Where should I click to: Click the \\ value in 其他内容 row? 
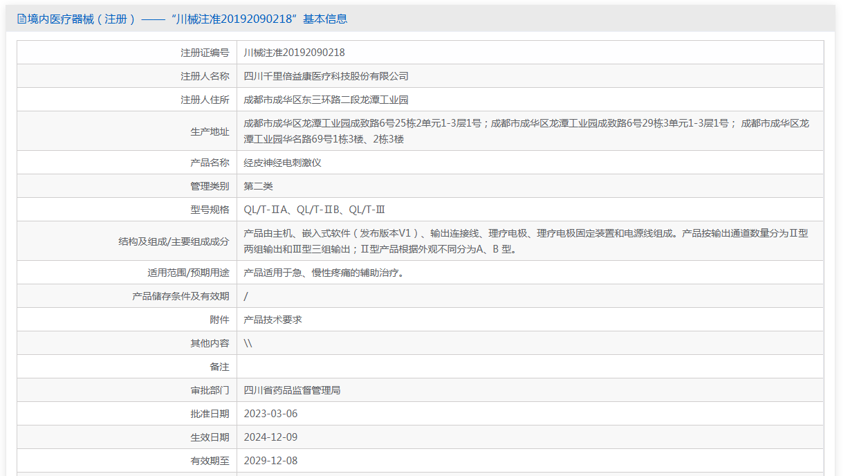pos(248,343)
